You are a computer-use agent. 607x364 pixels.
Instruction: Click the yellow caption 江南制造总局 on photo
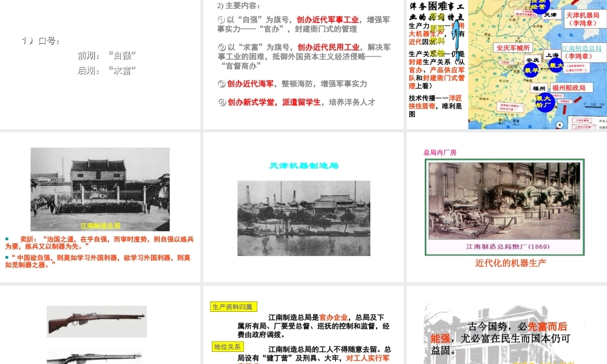click(100, 226)
